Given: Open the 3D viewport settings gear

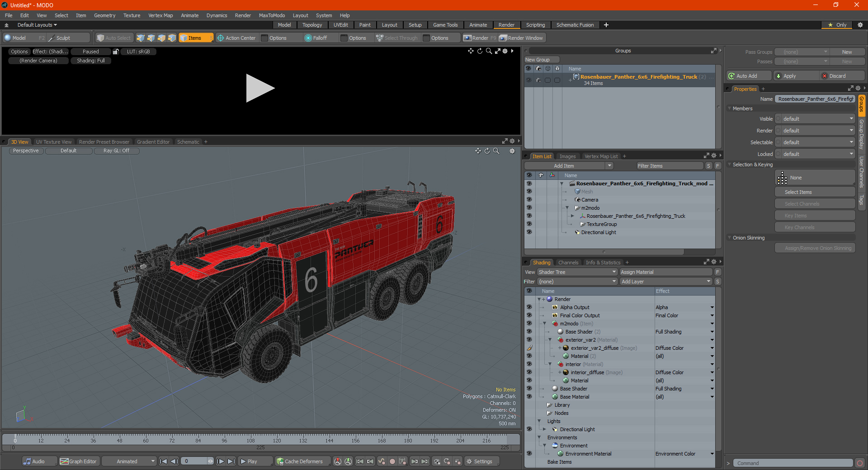Looking at the screenshot, I should click(x=512, y=151).
